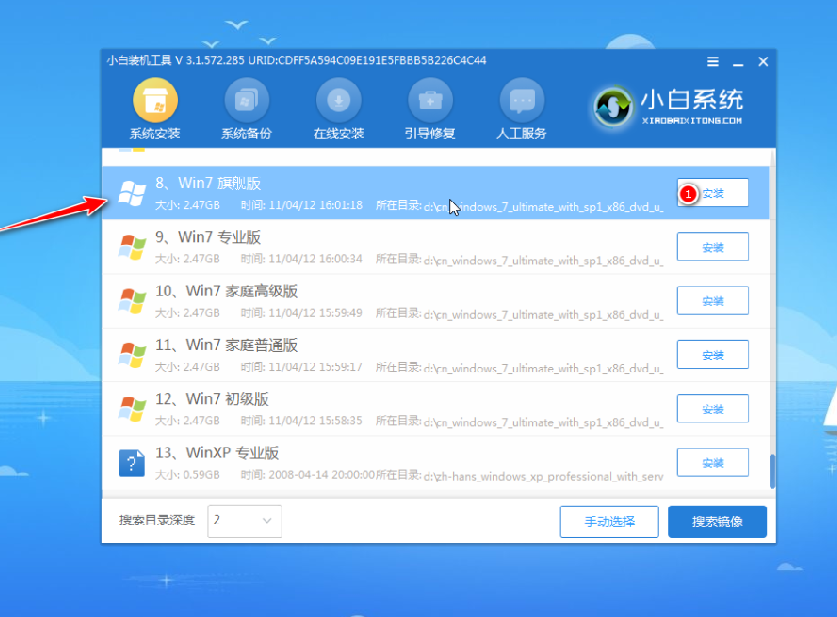Install Win7 专业版 with its 安装 button
Screen dimensions: 837x617
click(x=713, y=247)
